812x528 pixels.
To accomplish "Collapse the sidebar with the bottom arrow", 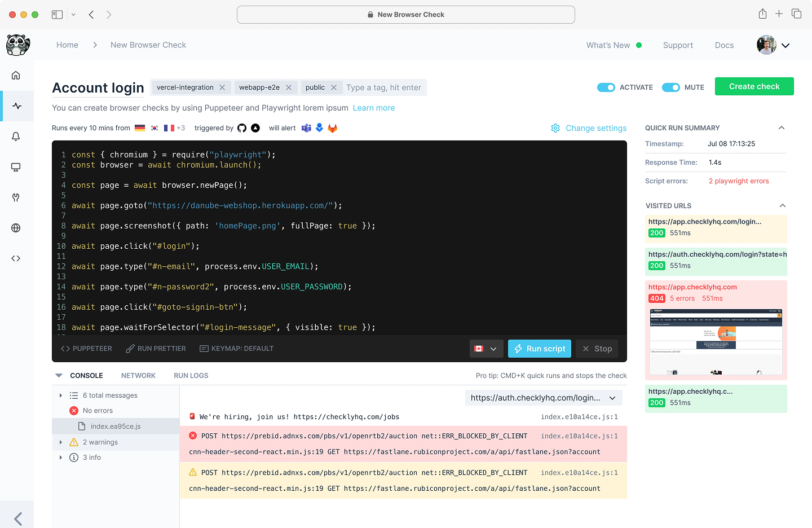I will [x=18, y=518].
